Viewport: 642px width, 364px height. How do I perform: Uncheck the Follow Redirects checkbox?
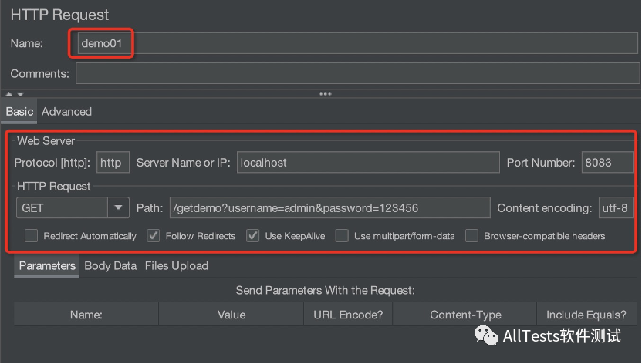pyautogui.click(x=153, y=235)
